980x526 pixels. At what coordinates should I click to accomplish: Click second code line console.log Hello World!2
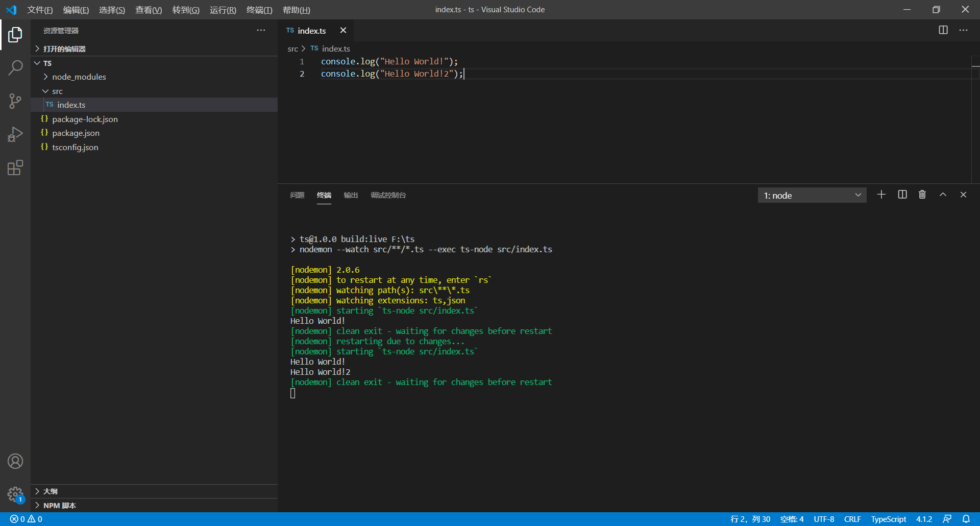392,74
